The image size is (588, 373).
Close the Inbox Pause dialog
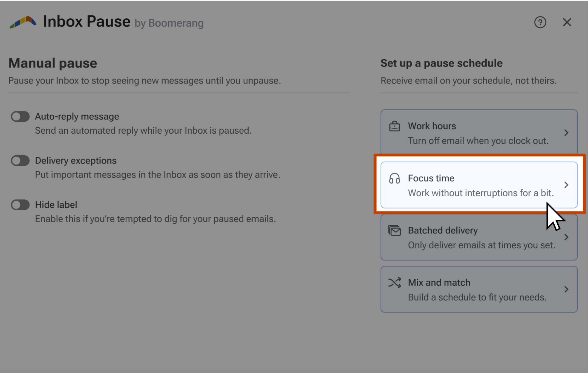567,22
